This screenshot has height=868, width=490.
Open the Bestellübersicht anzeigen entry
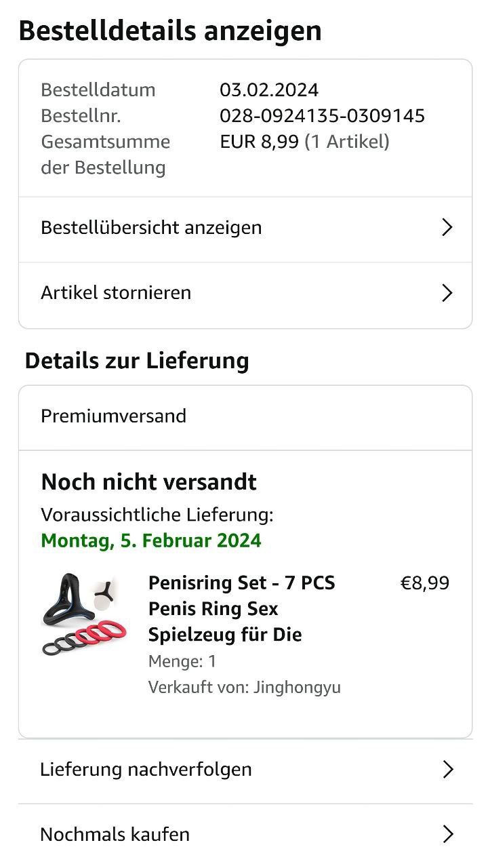(151, 228)
